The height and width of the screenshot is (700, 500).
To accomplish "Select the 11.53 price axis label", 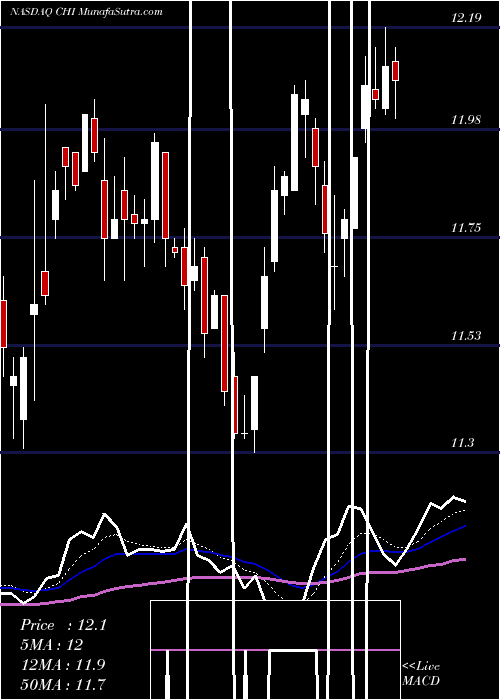I will coord(466,336).
